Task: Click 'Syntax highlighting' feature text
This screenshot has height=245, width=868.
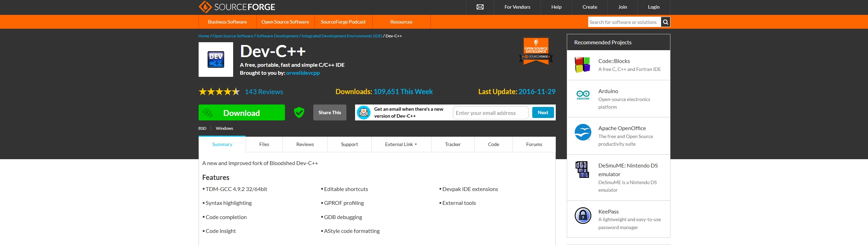Action: click(229, 203)
